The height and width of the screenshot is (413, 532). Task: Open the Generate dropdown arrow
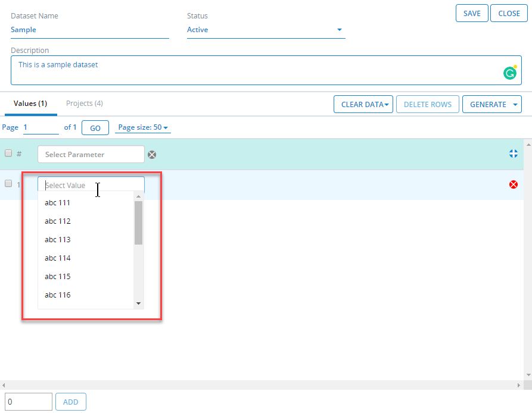pyautogui.click(x=515, y=104)
